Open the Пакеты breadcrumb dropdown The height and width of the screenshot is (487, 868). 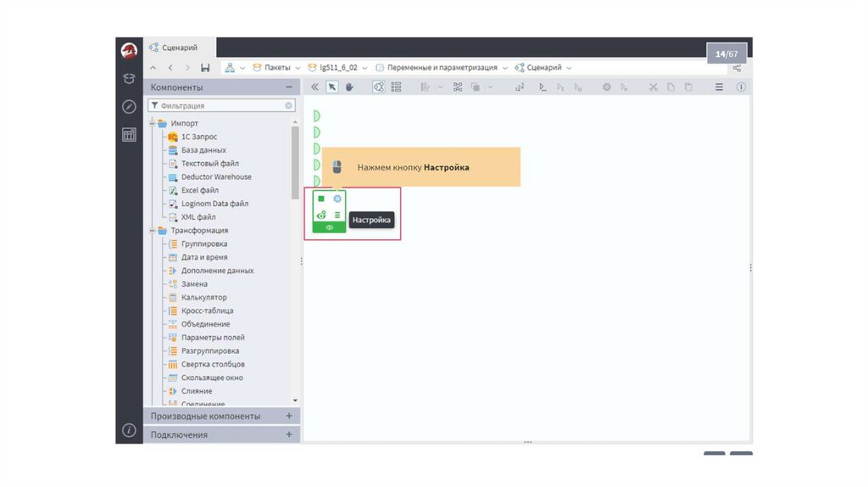coord(298,68)
